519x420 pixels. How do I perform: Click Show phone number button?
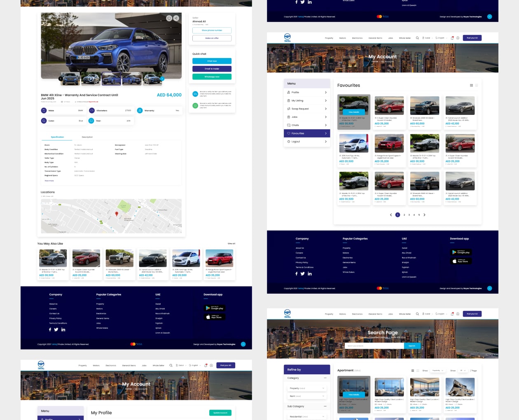212,30
